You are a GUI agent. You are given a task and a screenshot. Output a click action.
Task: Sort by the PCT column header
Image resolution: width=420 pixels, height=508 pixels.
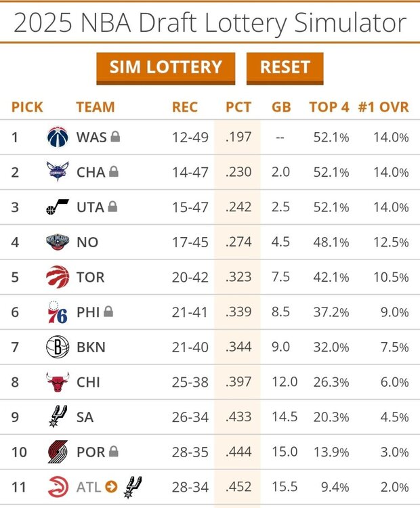pos(238,107)
